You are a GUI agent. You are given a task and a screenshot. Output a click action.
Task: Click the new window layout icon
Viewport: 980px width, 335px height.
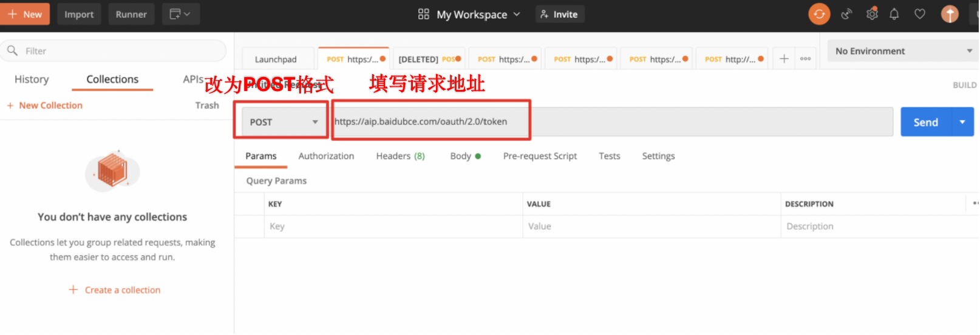(180, 14)
